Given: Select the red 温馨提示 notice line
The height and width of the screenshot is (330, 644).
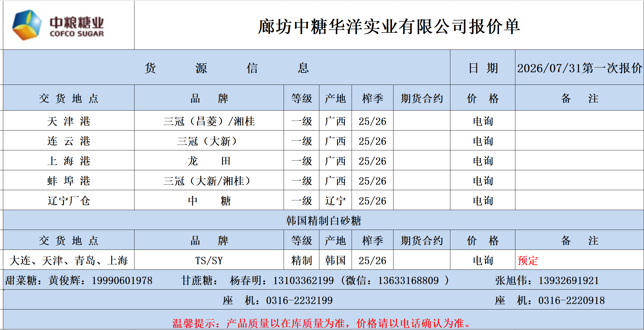Looking at the screenshot, I should [x=322, y=323].
